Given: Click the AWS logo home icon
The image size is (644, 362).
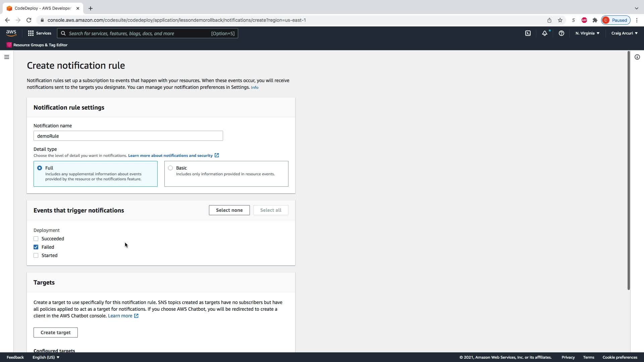Looking at the screenshot, I should tap(11, 33).
